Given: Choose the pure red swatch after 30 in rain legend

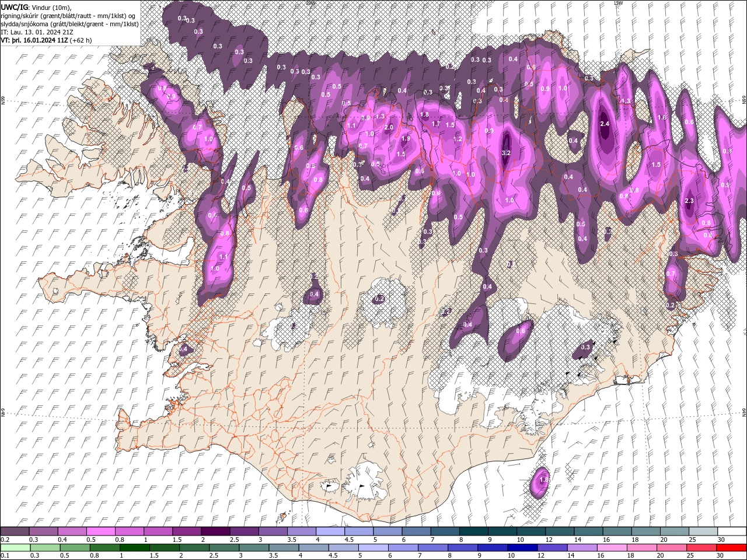Looking at the screenshot, I should coord(731,548).
